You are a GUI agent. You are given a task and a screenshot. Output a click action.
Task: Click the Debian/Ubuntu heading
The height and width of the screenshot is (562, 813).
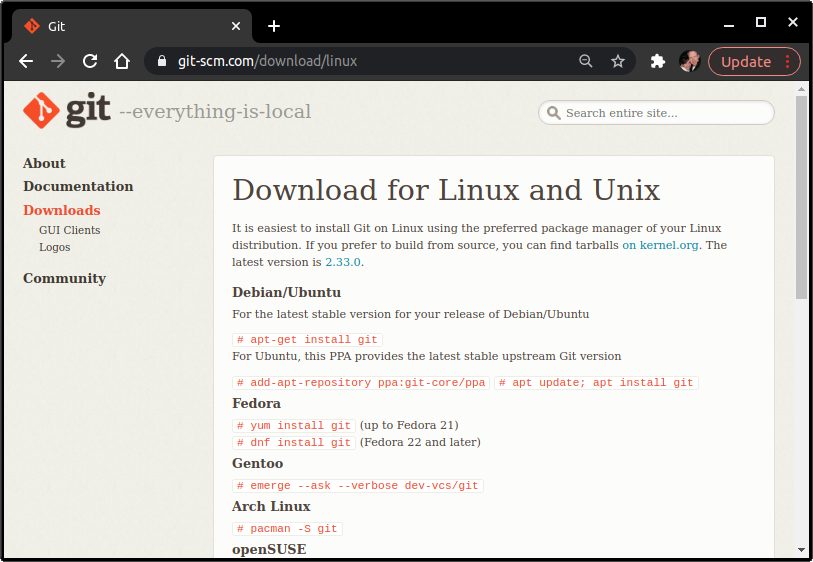[286, 292]
